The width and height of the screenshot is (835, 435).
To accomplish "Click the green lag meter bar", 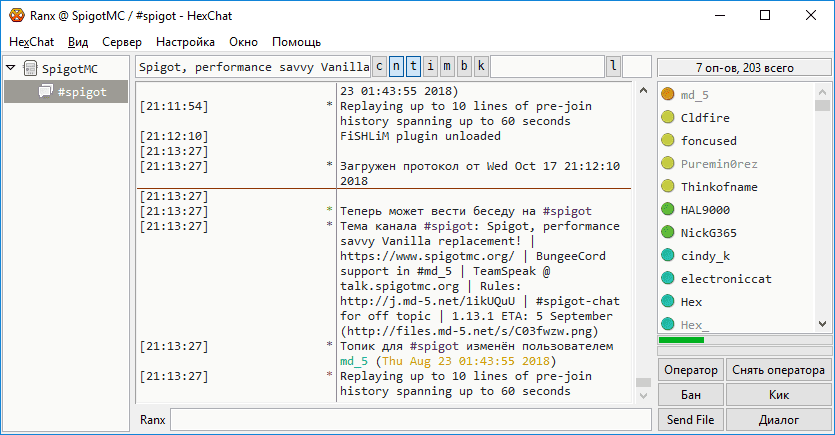I will pos(681,341).
